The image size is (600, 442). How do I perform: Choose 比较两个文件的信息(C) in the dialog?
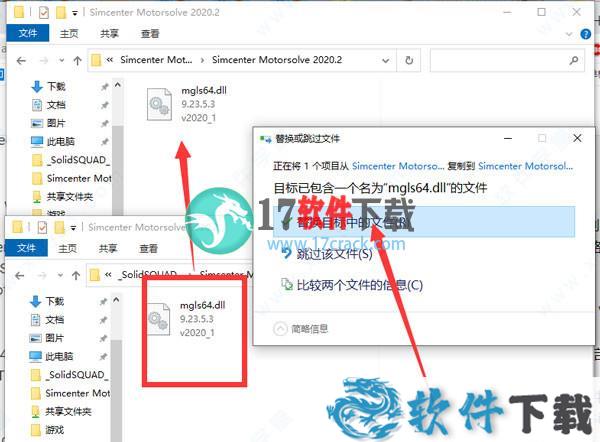tap(352, 285)
